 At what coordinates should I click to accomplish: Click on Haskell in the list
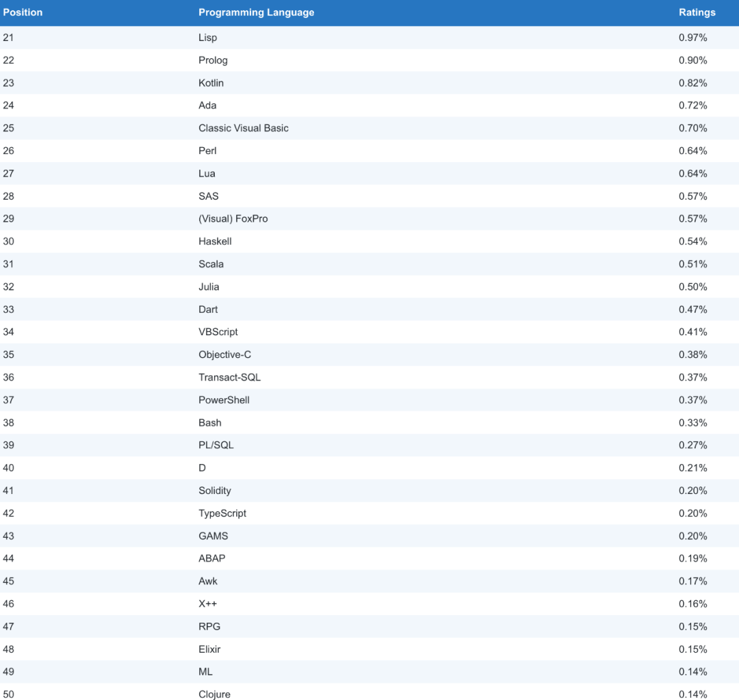tap(215, 242)
